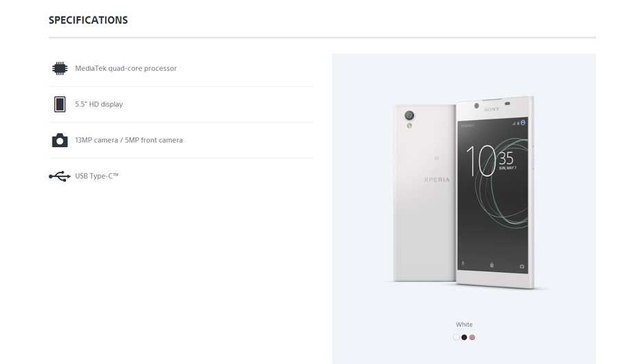This screenshot has height=364, width=644.
Task: Select the pink color swatch
Action: [x=472, y=337]
